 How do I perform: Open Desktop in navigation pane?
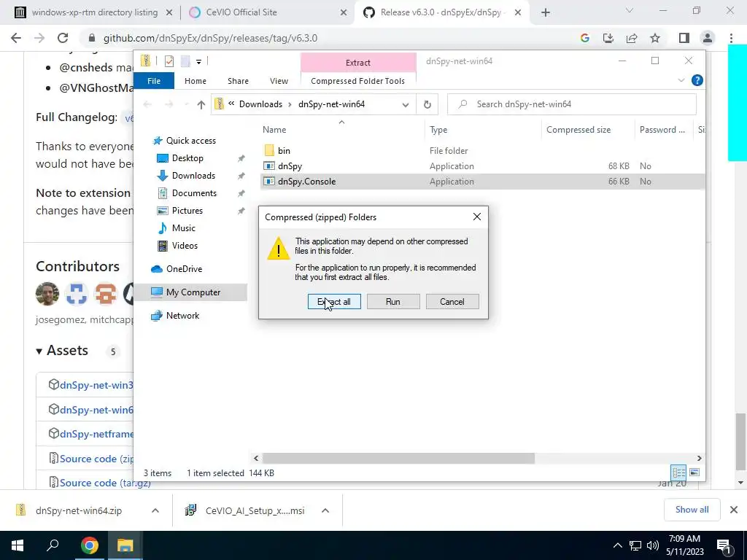187,158
